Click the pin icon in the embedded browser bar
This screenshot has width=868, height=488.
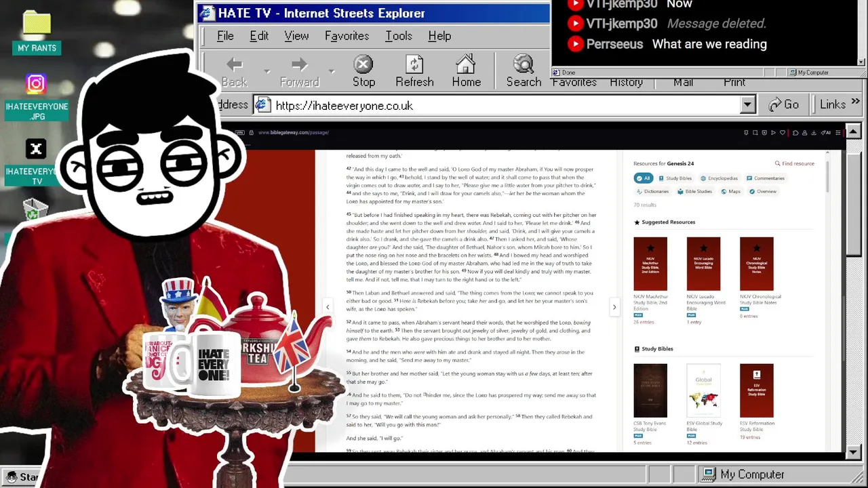[x=746, y=133]
